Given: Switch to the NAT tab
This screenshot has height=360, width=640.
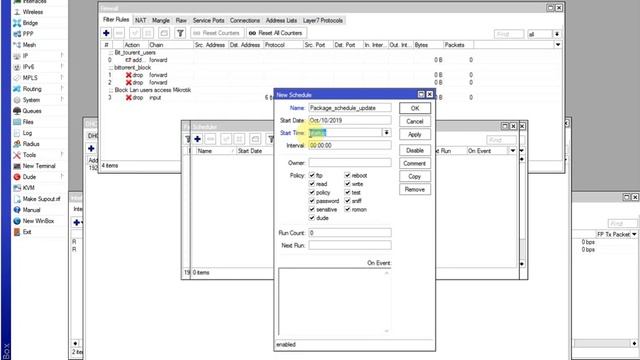Looking at the screenshot, I should 140,20.
